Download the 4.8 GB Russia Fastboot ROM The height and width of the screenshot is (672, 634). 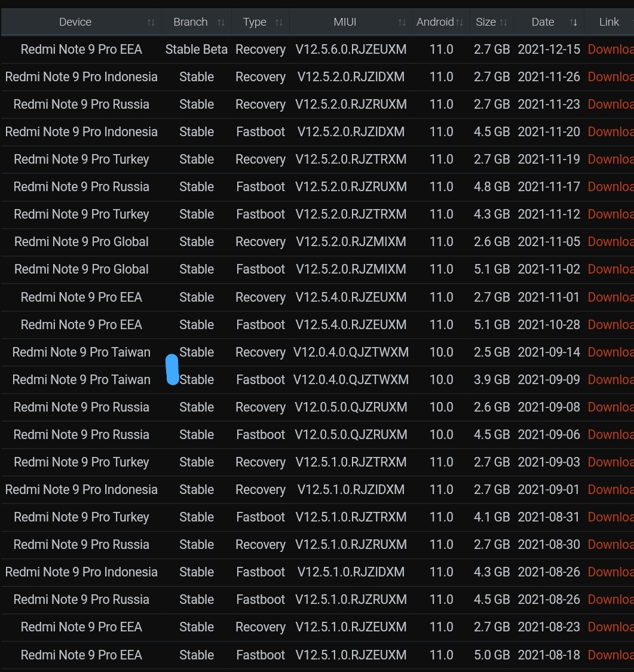pyautogui.click(x=611, y=186)
